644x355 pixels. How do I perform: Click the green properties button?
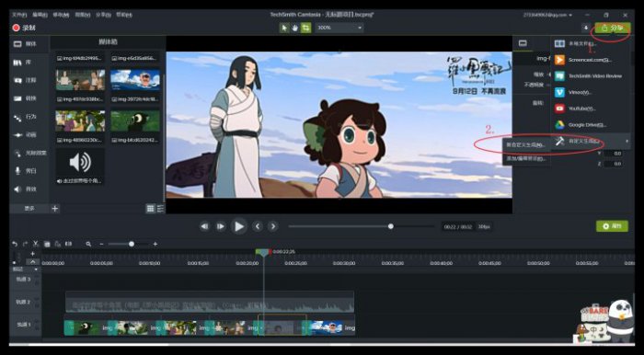[612, 226]
